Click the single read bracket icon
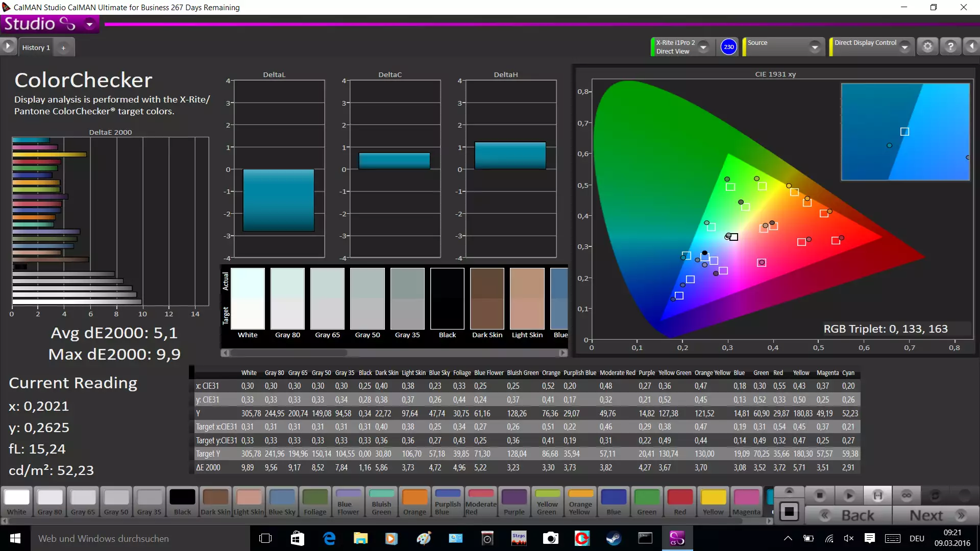The width and height of the screenshot is (980, 551). tap(877, 495)
